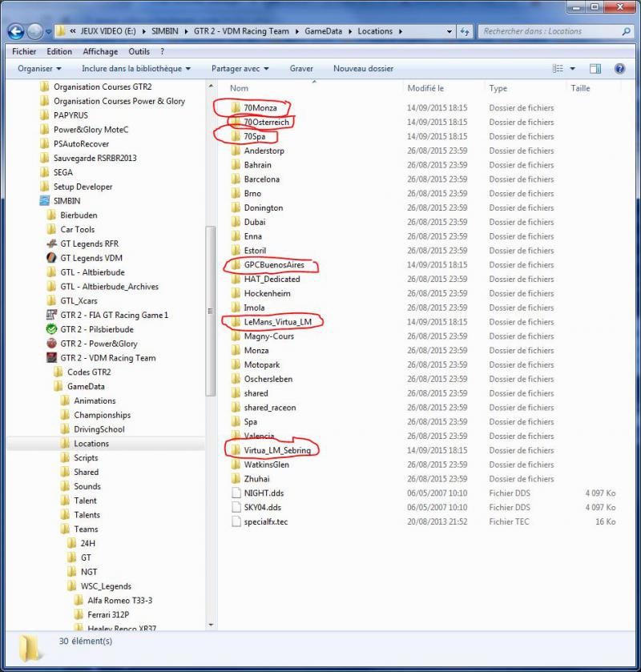This screenshot has width=641, height=672.
Task: Open the view options dropdown arrow
Action: click(572, 69)
